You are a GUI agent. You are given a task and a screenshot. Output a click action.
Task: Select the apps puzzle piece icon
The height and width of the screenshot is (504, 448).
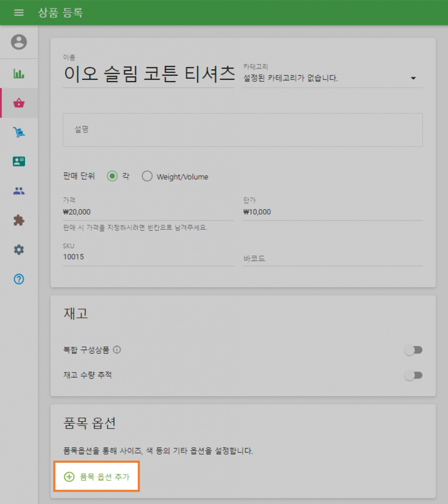click(x=19, y=220)
